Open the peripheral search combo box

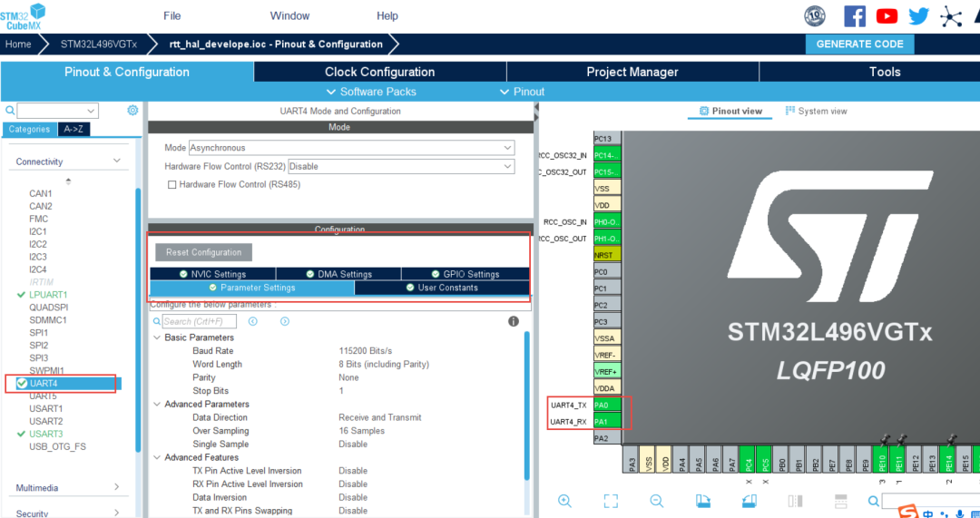click(57, 111)
